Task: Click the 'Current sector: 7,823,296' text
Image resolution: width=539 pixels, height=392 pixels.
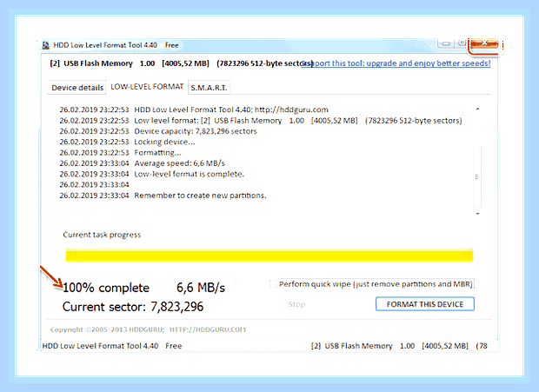Action: pyautogui.click(x=133, y=307)
